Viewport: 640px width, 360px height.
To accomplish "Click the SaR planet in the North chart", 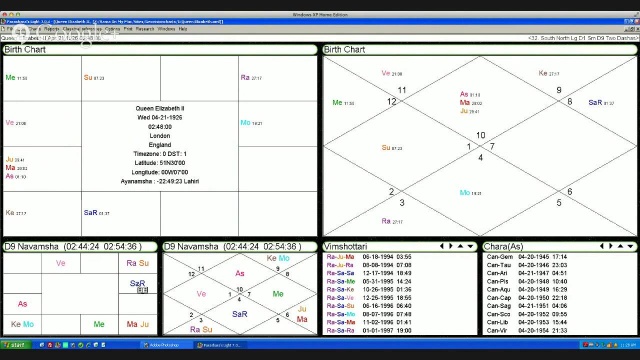I will pyautogui.click(x=595, y=102).
